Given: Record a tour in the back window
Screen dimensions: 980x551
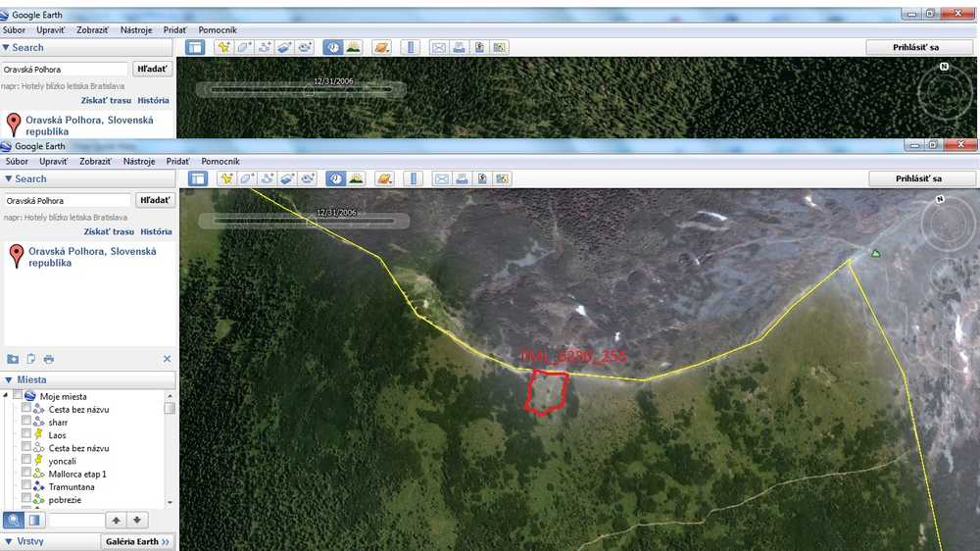Looking at the screenshot, I should (305, 47).
